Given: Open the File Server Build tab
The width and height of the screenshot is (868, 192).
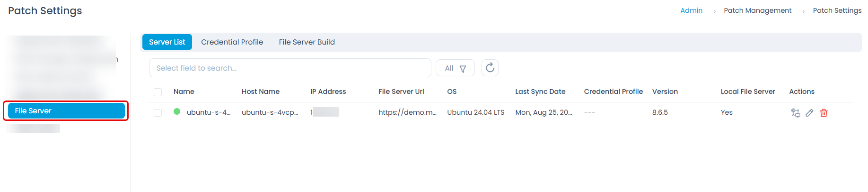Looking at the screenshot, I should pos(307,42).
